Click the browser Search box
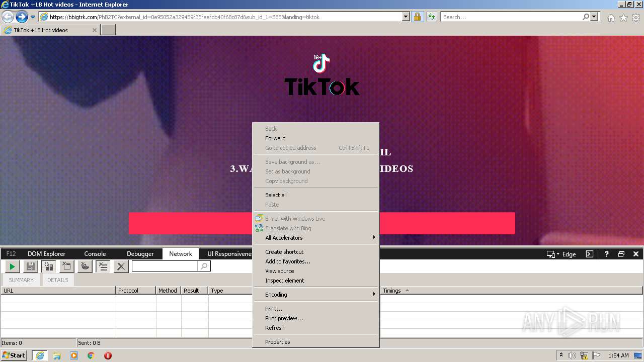Viewport: 644px width, 362px height. click(x=511, y=17)
